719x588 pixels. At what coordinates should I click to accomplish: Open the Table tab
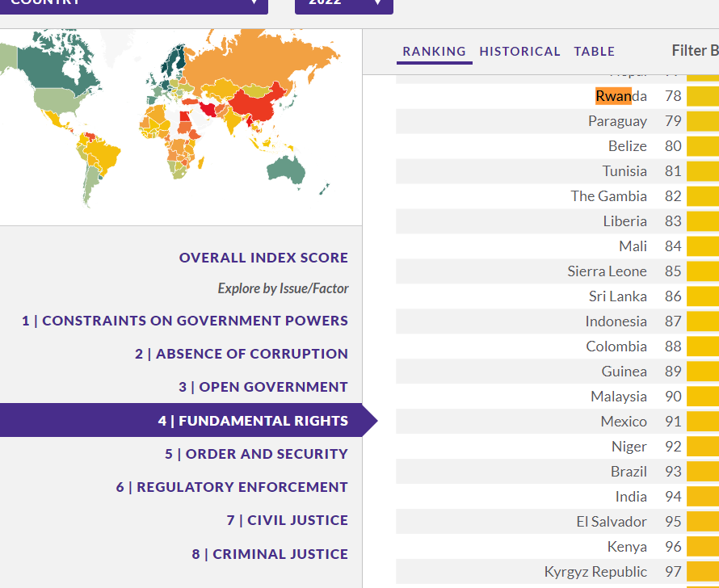click(594, 52)
